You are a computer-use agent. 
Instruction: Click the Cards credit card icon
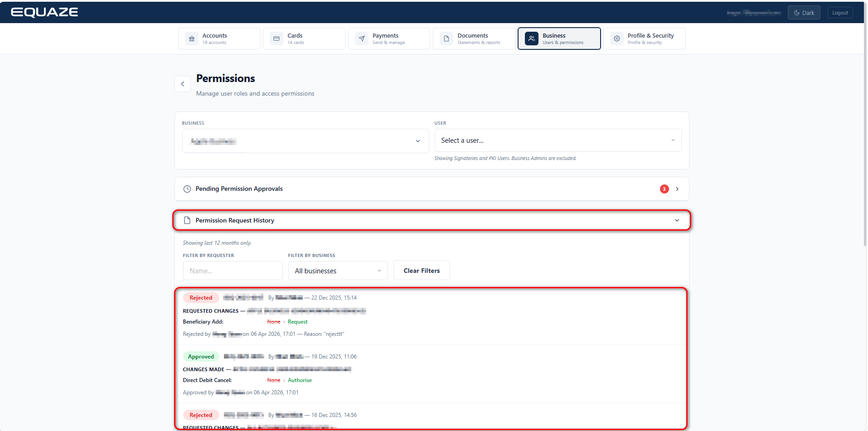(x=276, y=39)
